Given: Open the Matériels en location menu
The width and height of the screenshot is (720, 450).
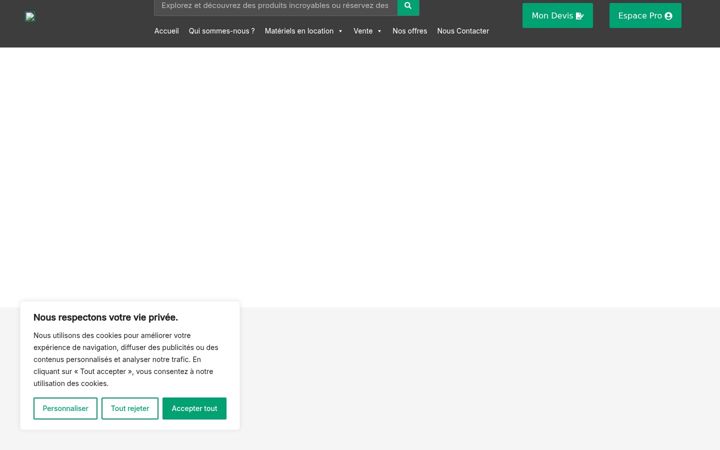Looking at the screenshot, I should pyautogui.click(x=299, y=31).
